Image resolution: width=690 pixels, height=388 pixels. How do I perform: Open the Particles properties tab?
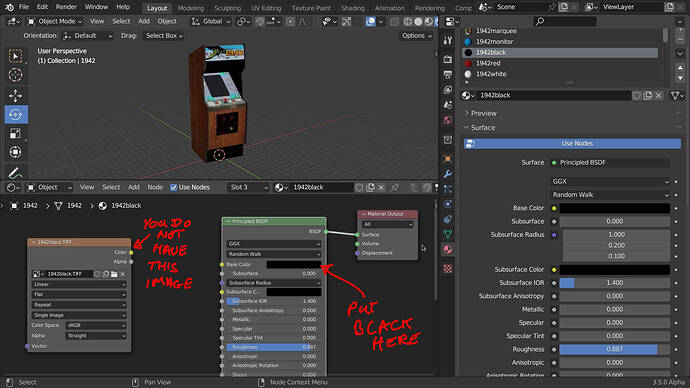click(x=448, y=189)
